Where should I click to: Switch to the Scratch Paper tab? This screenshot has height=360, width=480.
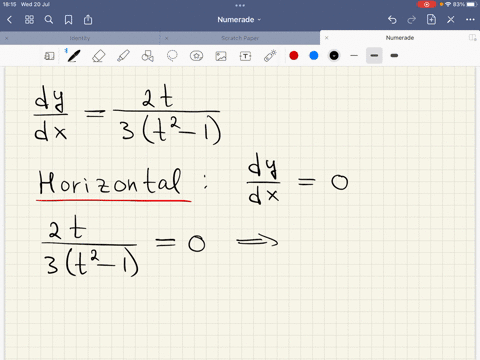point(240,38)
